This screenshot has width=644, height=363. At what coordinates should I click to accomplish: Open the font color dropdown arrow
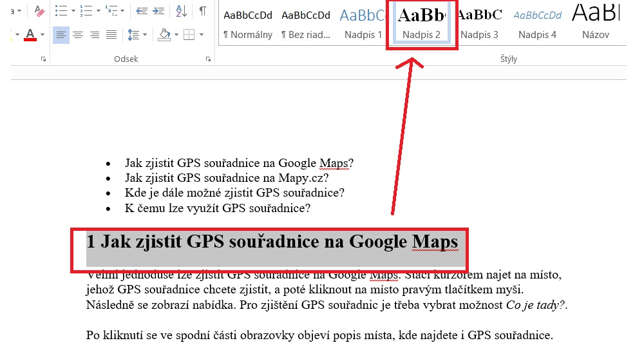[x=43, y=35]
